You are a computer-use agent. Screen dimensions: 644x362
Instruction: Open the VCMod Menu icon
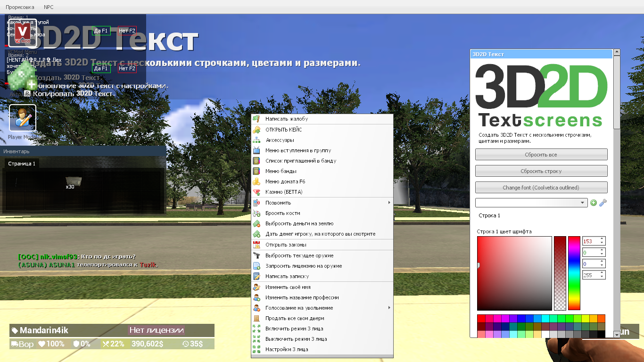pos(22,33)
